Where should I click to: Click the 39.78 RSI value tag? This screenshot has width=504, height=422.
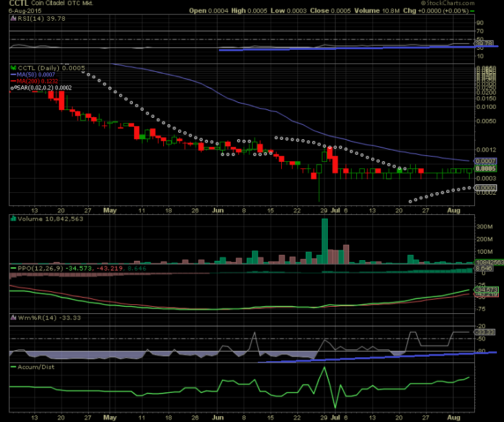(484, 43)
